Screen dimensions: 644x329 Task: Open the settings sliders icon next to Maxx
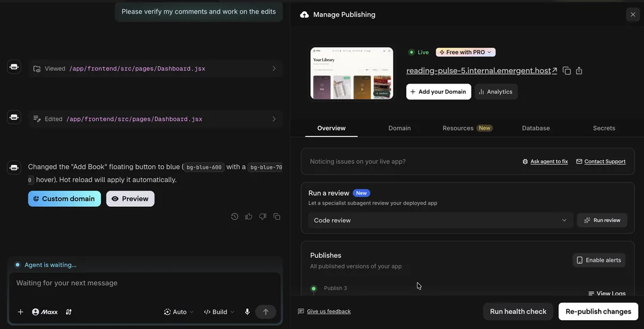tap(69, 312)
